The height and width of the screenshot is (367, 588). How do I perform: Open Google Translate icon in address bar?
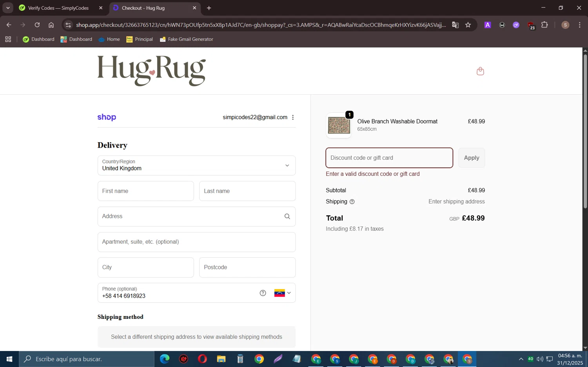pos(455,25)
